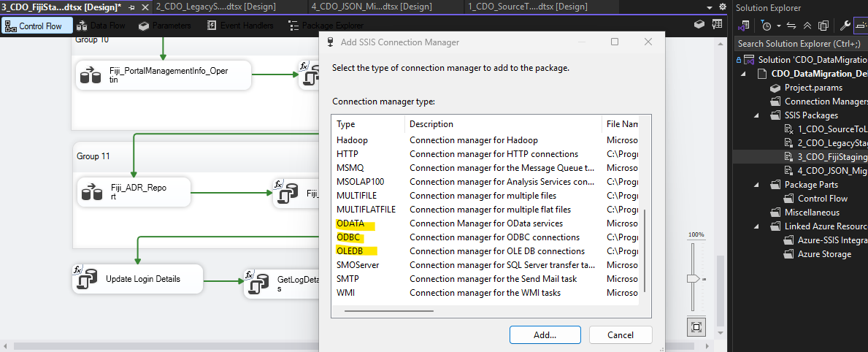The height and width of the screenshot is (352, 868).
Task: Select the Fiji_ADR_Report data flow task
Action: tap(134, 192)
